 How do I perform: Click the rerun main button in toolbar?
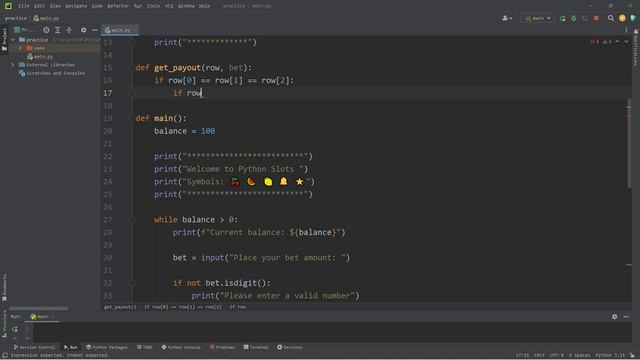click(562, 18)
